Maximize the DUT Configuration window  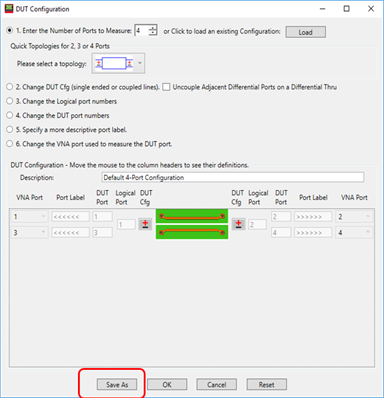pyautogui.click(x=347, y=9)
